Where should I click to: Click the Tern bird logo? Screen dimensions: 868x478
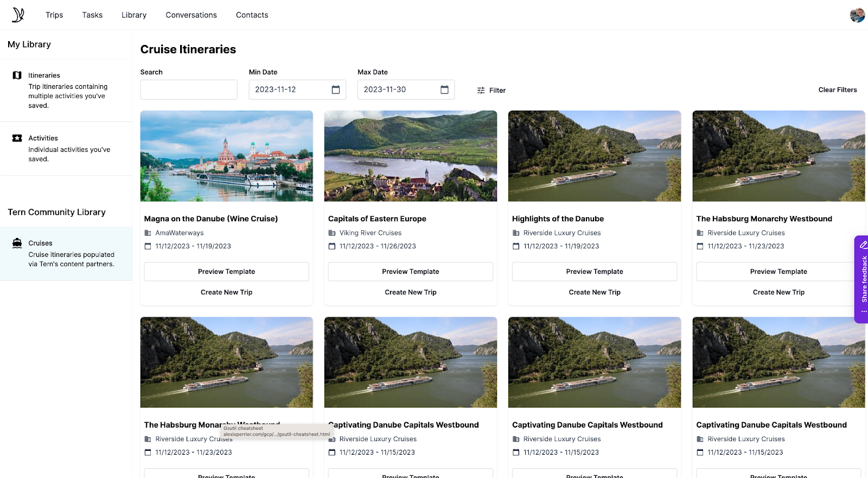pos(18,15)
